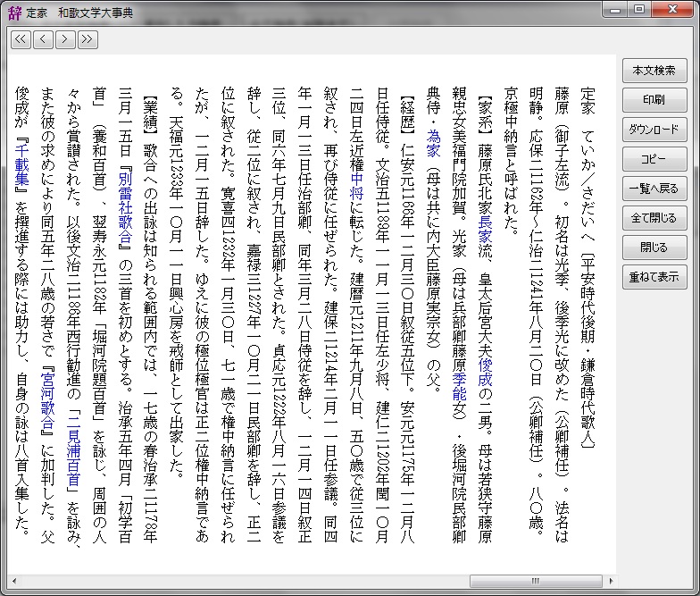Click the 【経歴】 section heading
The width and height of the screenshot is (700, 596).
407,114
